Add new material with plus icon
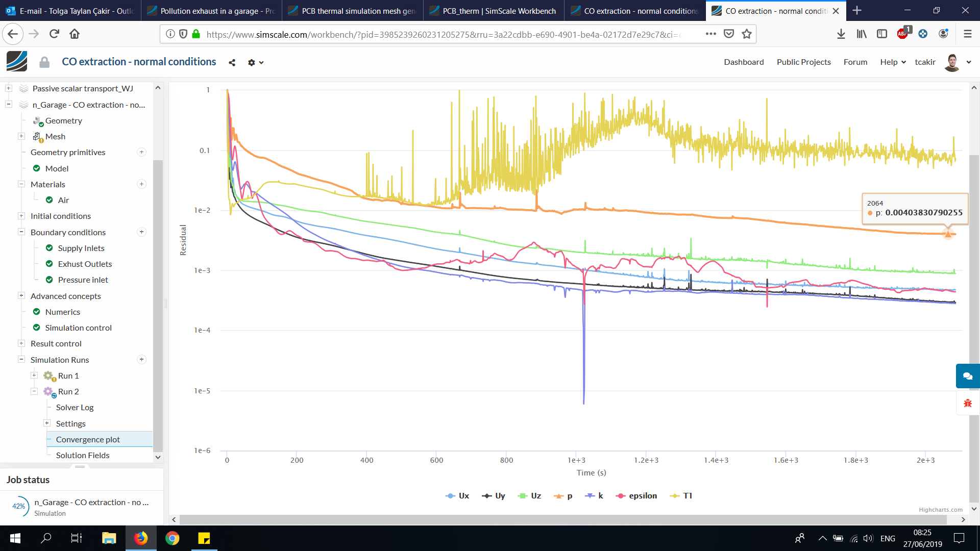 (x=142, y=184)
